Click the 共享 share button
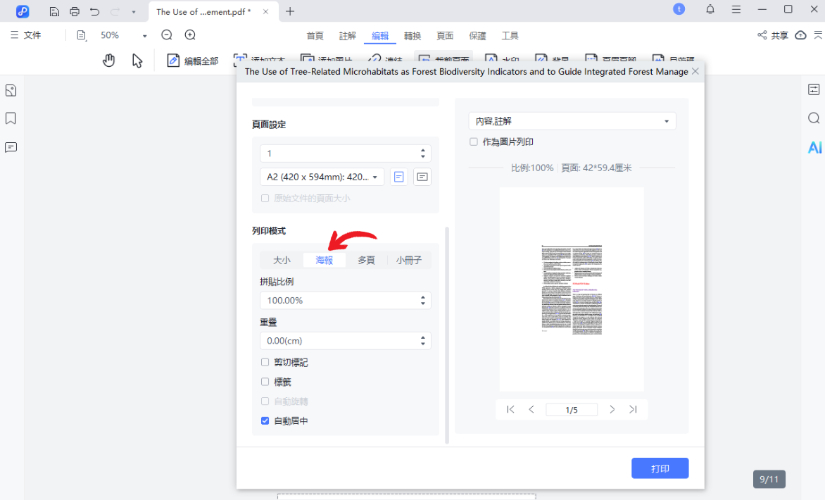 tap(773, 35)
